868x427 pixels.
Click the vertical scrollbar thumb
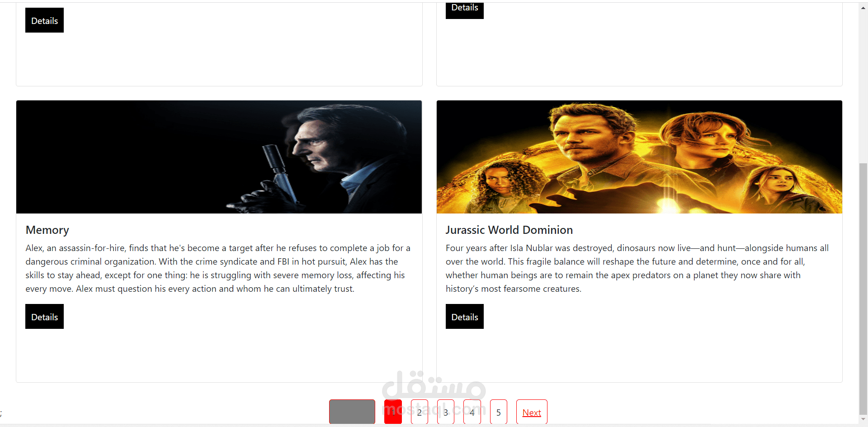click(863, 289)
